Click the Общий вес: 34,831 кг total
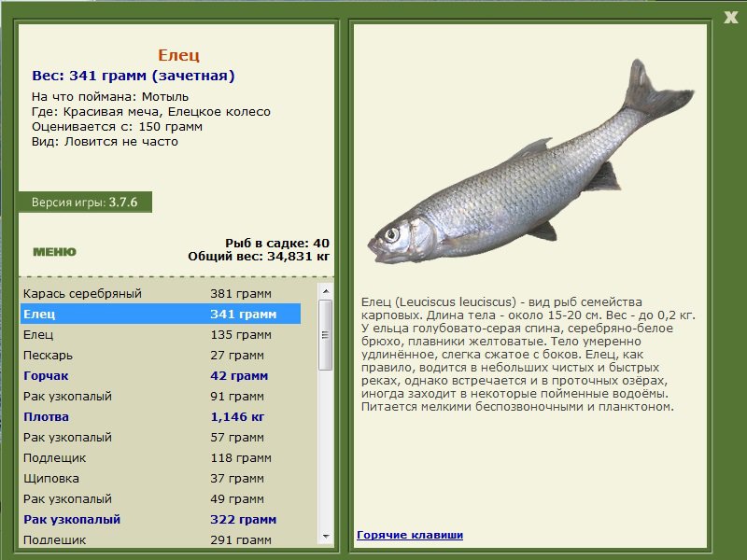 coord(259,256)
